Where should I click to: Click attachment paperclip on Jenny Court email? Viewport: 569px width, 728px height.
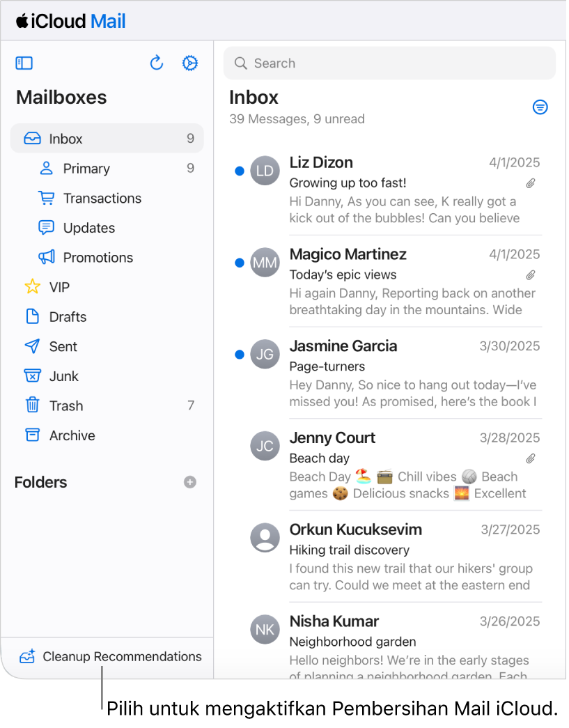coord(531,458)
